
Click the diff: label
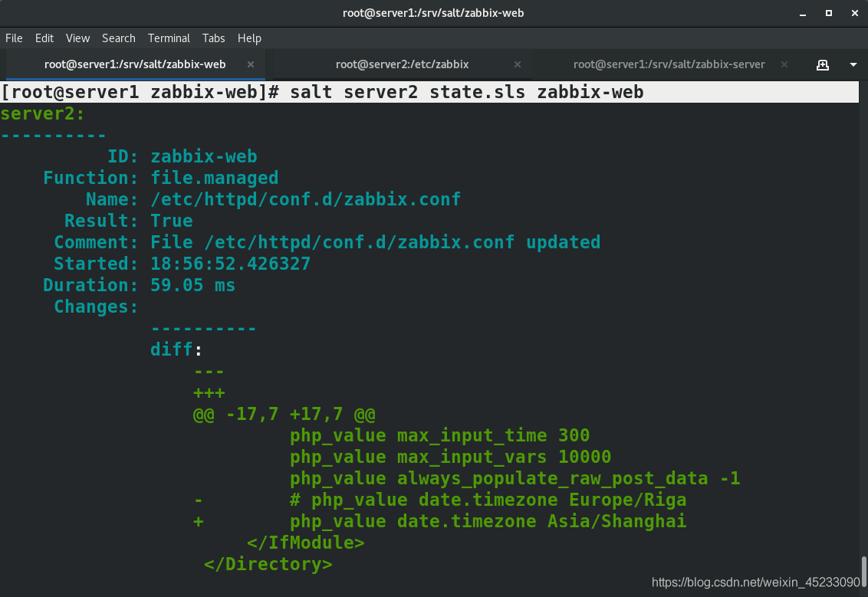pyautogui.click(x=176, y=349)
